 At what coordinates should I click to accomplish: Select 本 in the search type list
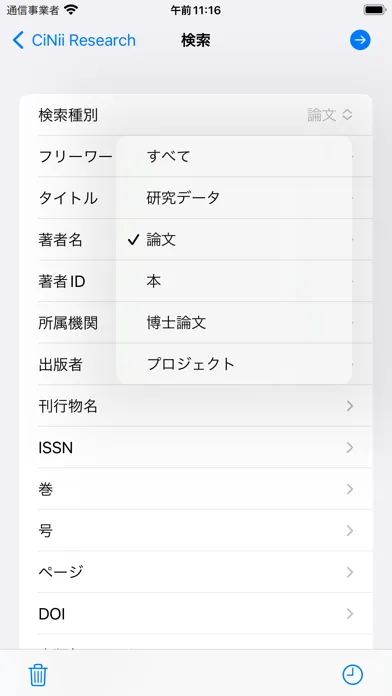pyautogui.click(x=234, y=281)
